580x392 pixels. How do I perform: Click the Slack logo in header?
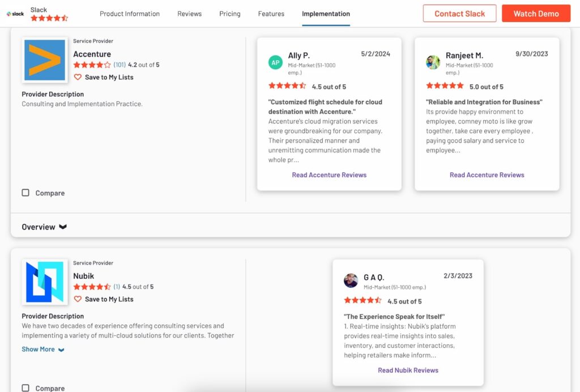pos(15,14)
